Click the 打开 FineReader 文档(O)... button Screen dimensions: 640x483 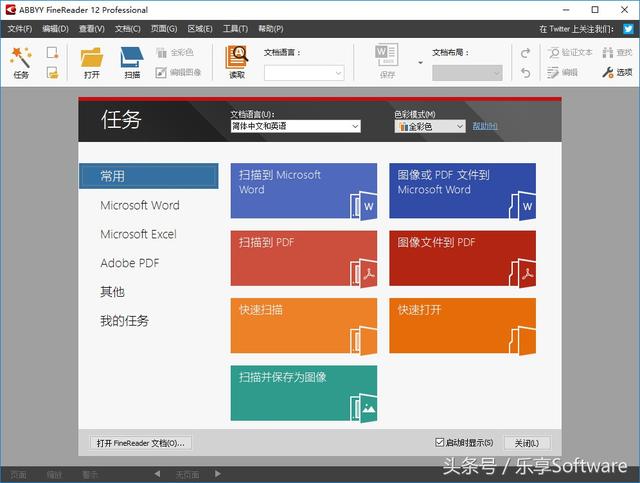[140, 443]
